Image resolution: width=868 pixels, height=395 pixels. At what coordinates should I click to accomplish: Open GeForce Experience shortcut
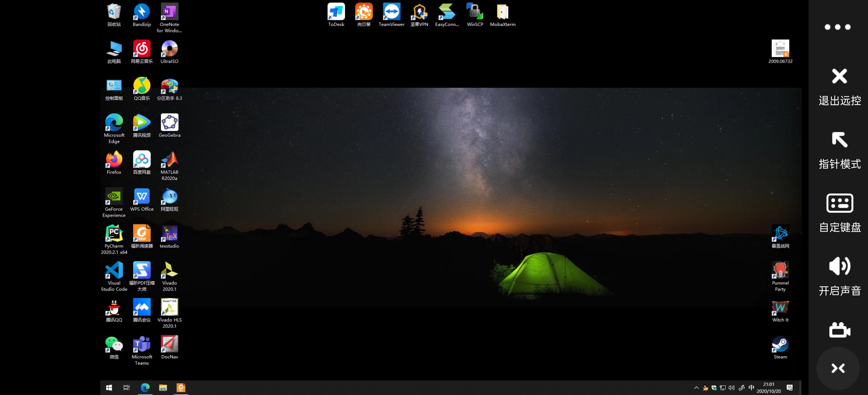coord(114,203)
